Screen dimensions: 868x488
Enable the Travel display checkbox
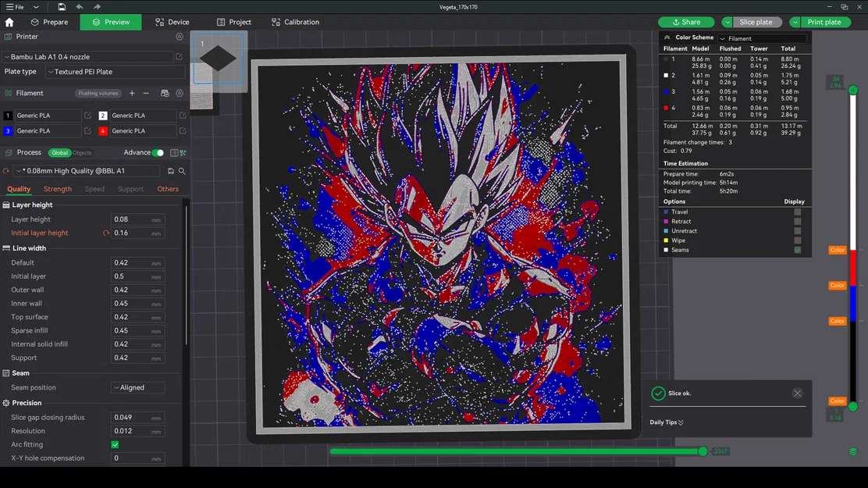click(798, 211)
